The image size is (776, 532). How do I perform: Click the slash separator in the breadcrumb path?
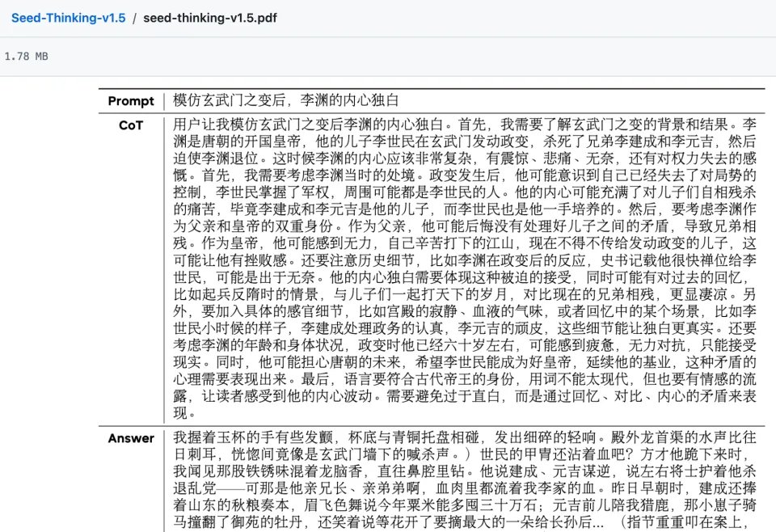coord(134,17)
